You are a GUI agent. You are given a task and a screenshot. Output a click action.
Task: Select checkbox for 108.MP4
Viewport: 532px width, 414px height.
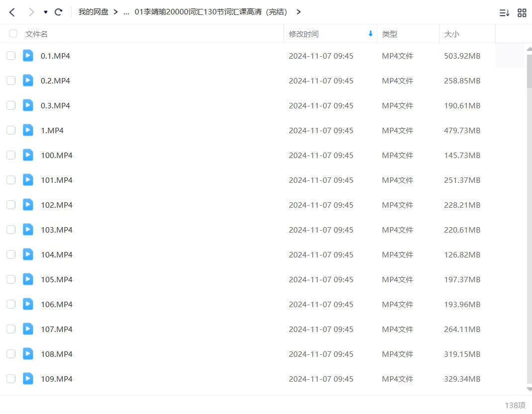click(x=11, y=354)
